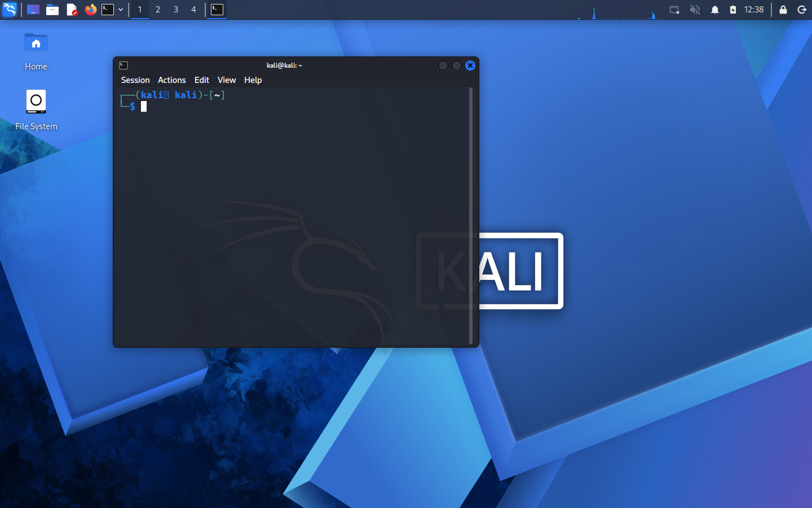
Task: Switch to workspace 4
Action: [193, 10]
